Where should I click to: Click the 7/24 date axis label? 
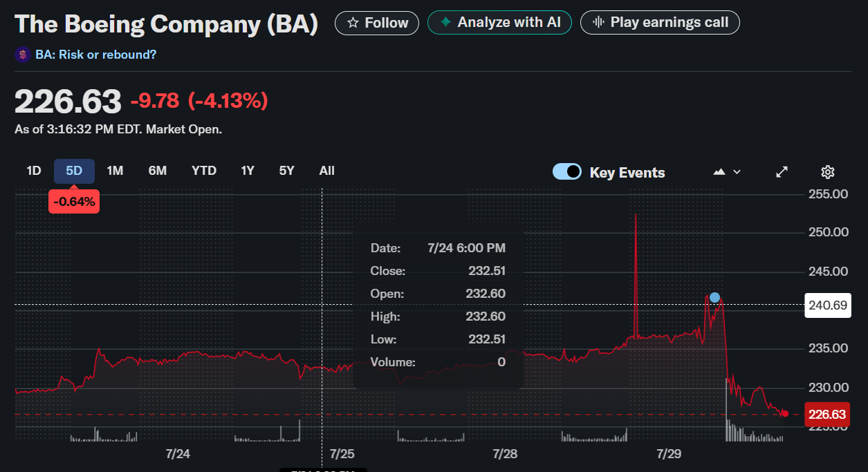178,454
